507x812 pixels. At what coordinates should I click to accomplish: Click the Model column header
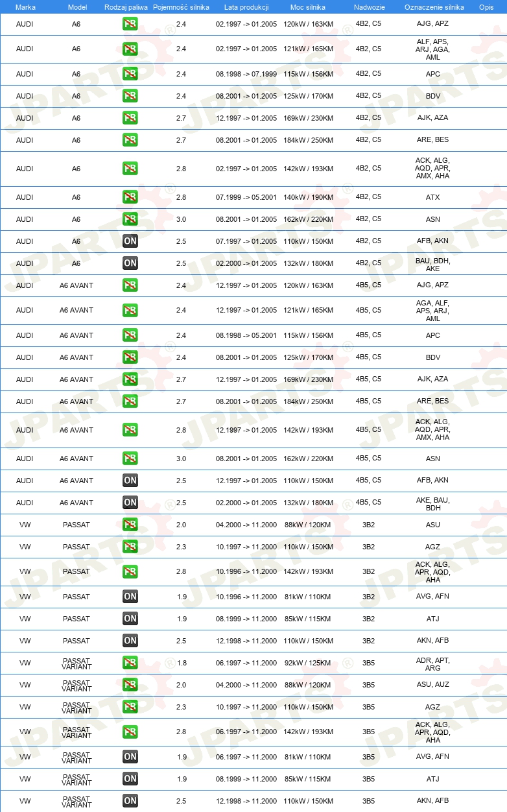(x=77, y=7)
